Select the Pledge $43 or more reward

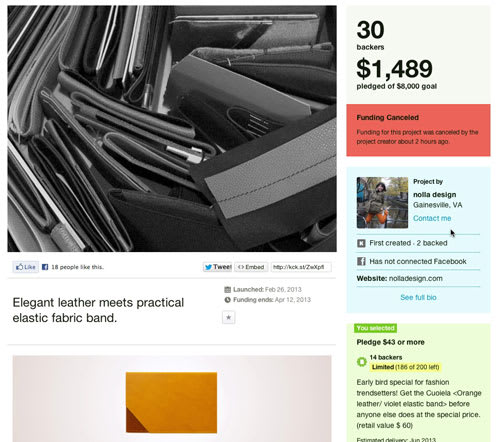click(418, 383)
